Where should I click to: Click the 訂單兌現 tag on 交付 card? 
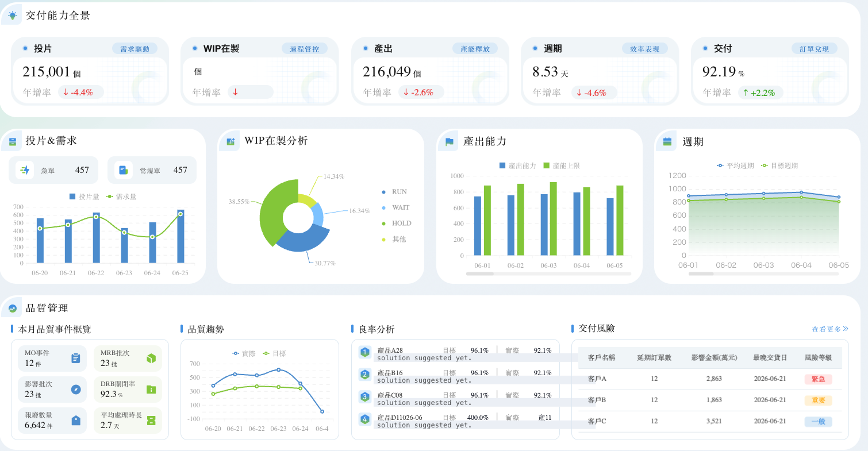pyautogui.click(x=815, y=49)
